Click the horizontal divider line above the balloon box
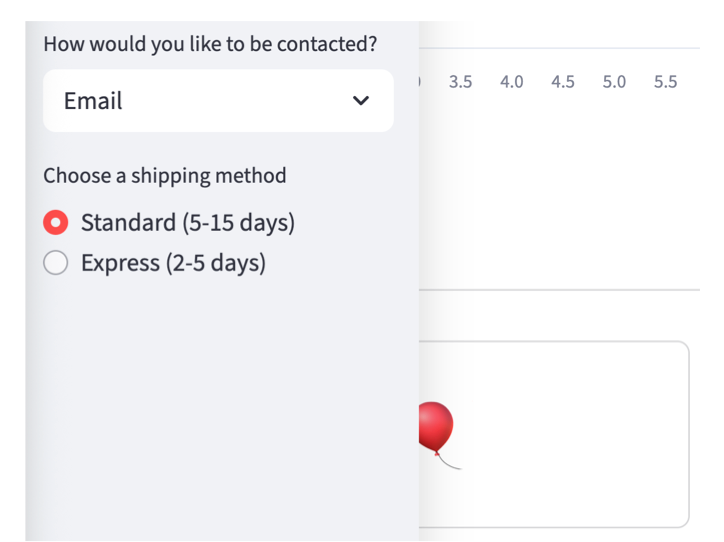724x542 pixels. 560,290
